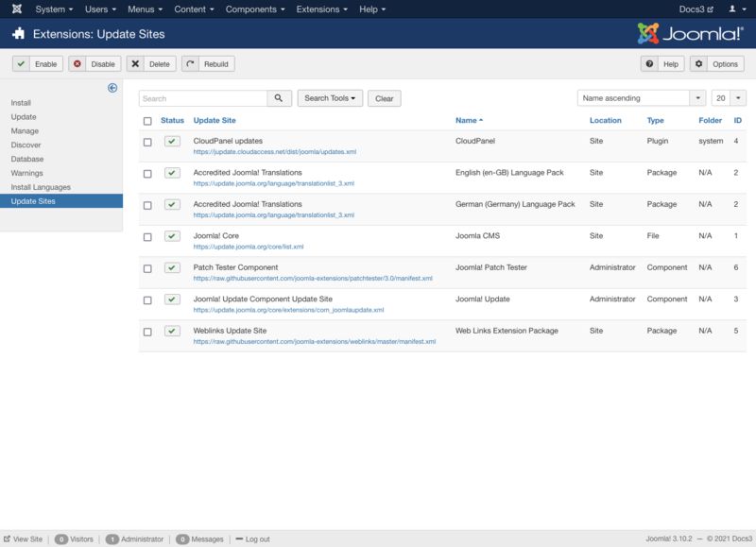Screen dimensions: 756x547
Task: Open the Users menu
Action: [100, 9]
